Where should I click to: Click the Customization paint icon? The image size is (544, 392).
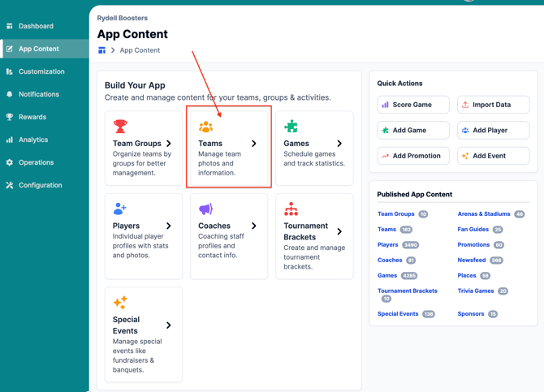click(10, 71)
